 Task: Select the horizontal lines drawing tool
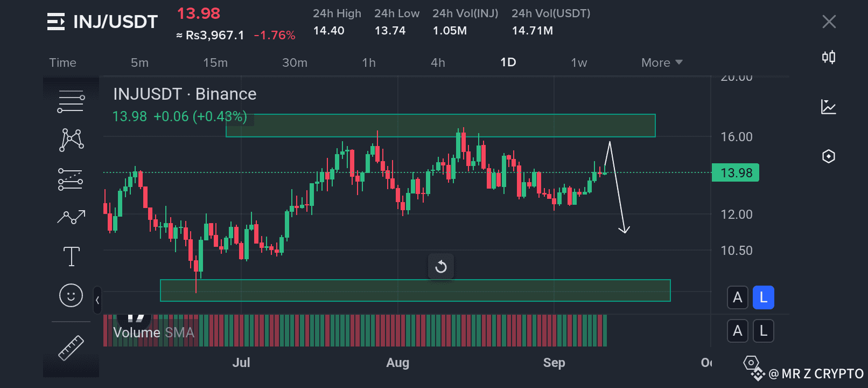click(71, 101)
